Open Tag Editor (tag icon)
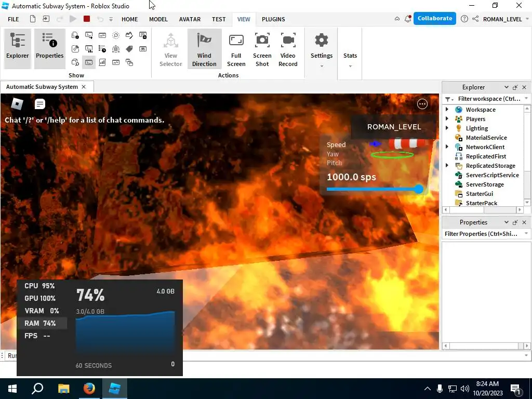532x399 pixels. [129, 49]
